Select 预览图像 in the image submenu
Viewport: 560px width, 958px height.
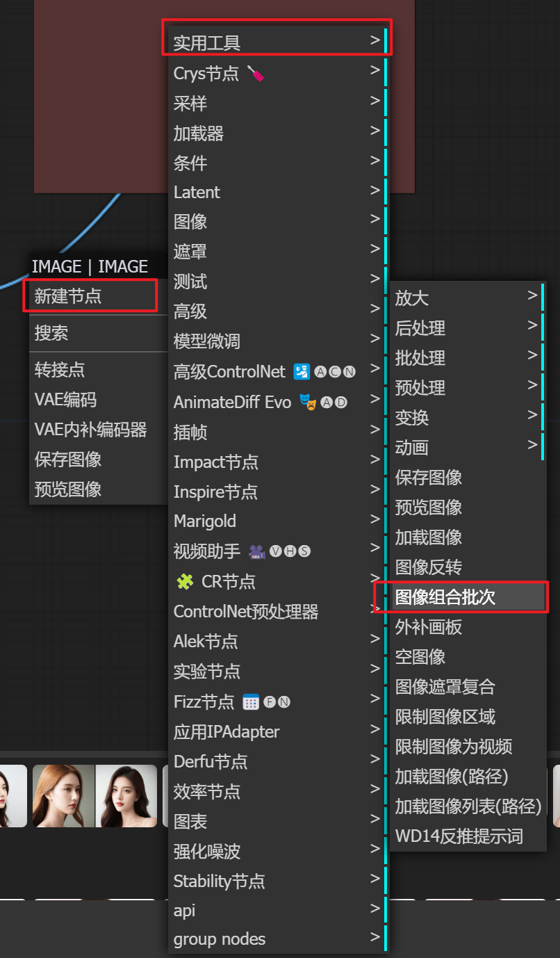click(468, 507)
